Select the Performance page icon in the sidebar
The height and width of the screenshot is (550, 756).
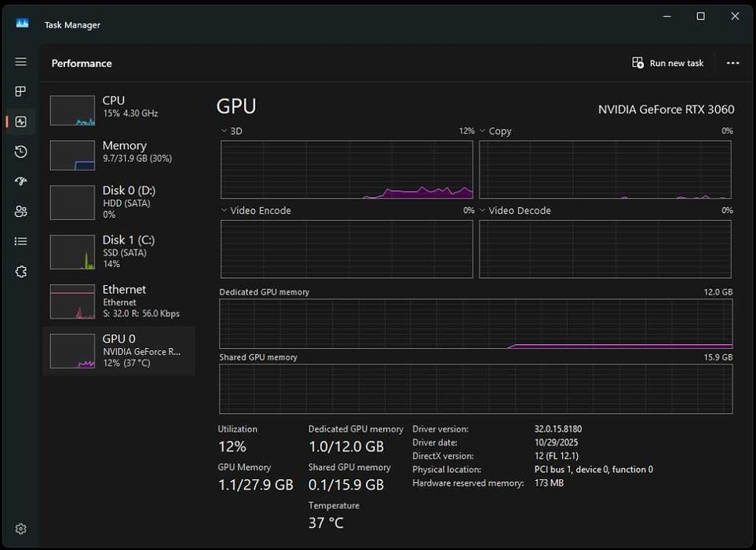tap(20, 122)
